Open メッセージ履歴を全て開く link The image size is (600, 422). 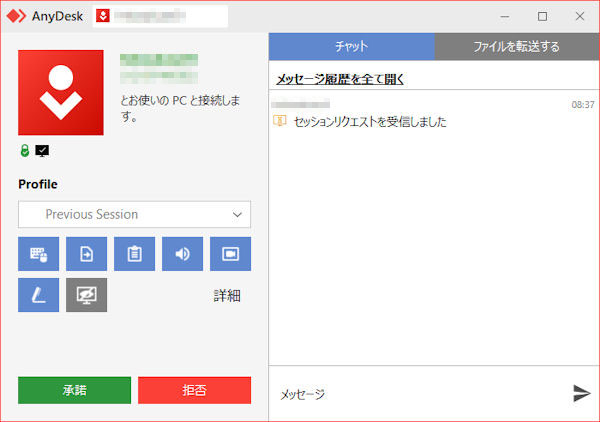point(340,79)
